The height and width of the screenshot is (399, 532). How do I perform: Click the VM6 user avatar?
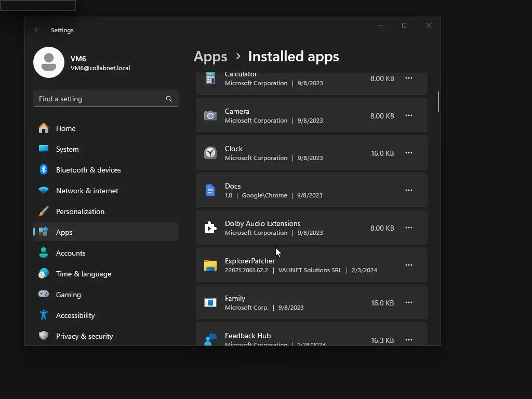point(49,62)
